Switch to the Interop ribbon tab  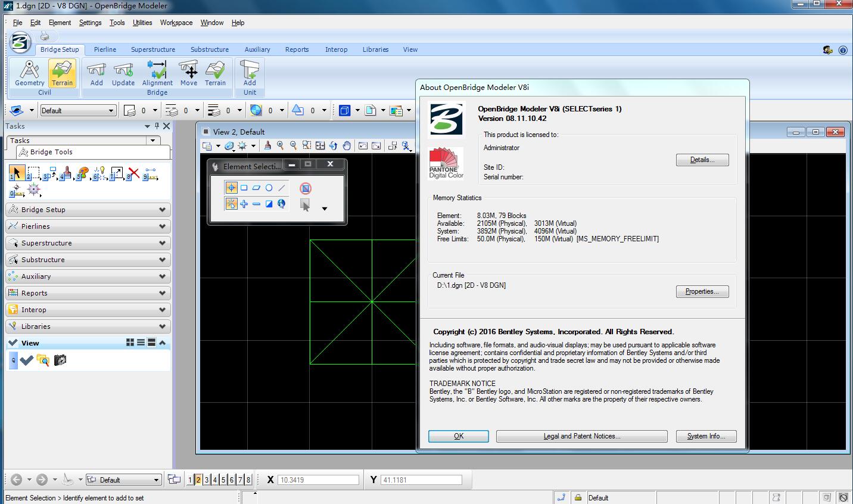337,49
